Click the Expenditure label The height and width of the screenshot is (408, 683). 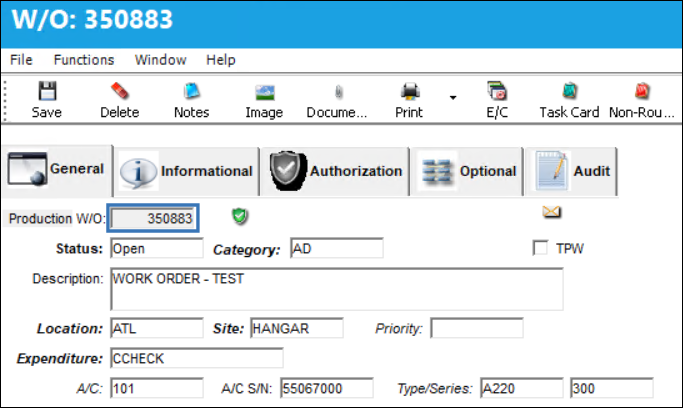(60, 358)
